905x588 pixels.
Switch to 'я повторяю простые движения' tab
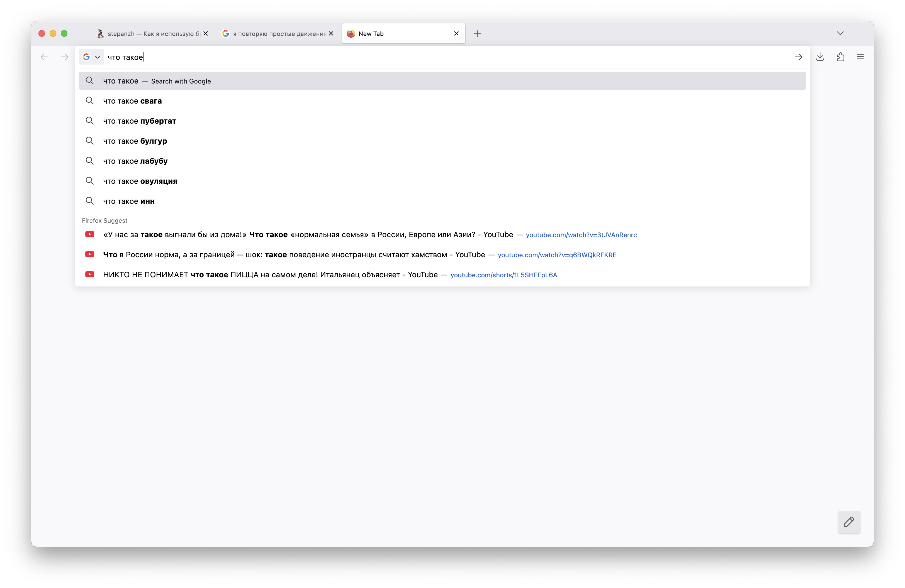pos(278,33)
